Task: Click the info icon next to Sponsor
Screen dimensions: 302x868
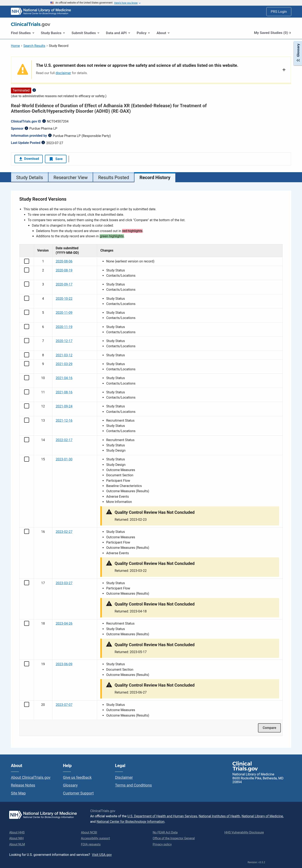Action: pos(26,128)
